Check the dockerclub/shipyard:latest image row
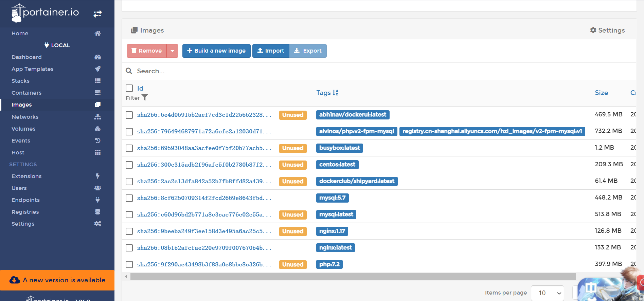644x301 pixels. coord(129,182)
